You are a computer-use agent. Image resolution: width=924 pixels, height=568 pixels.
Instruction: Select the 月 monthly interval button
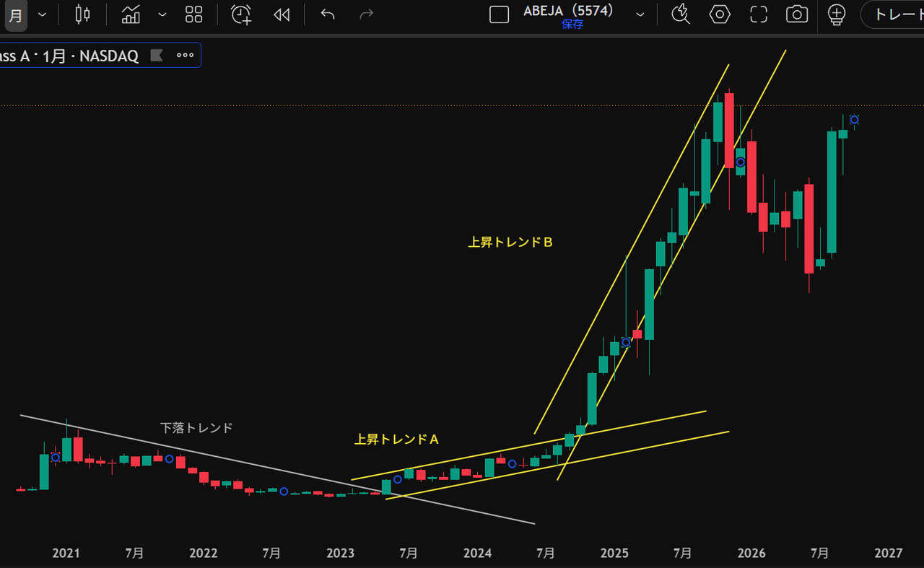[15, 15]
